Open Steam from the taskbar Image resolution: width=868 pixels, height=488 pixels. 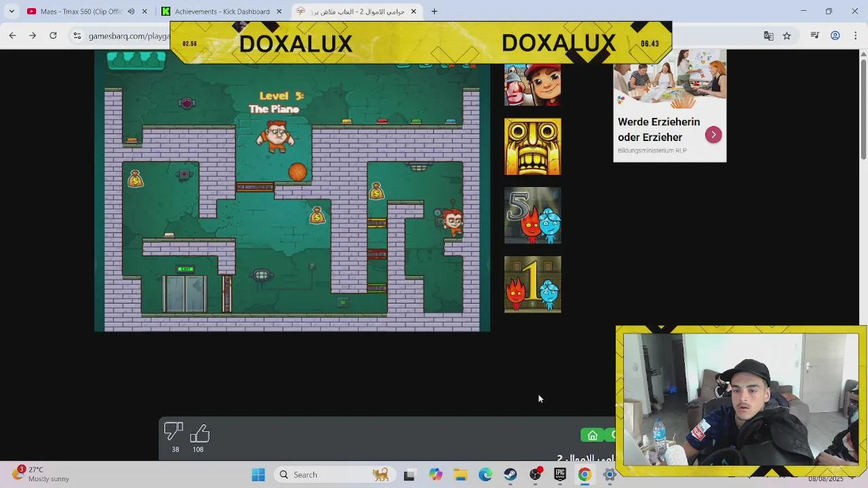click(510, 475)
